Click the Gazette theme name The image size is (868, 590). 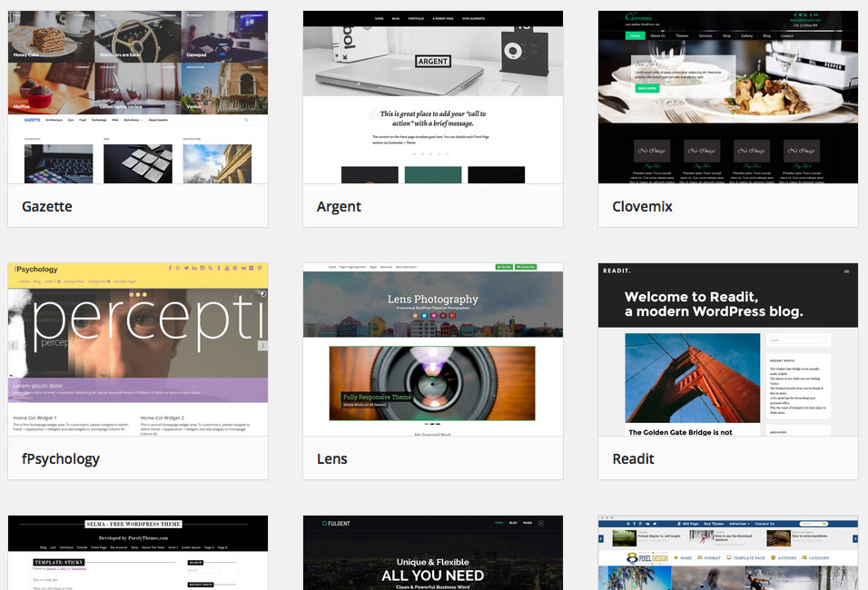tap(47, 206)
